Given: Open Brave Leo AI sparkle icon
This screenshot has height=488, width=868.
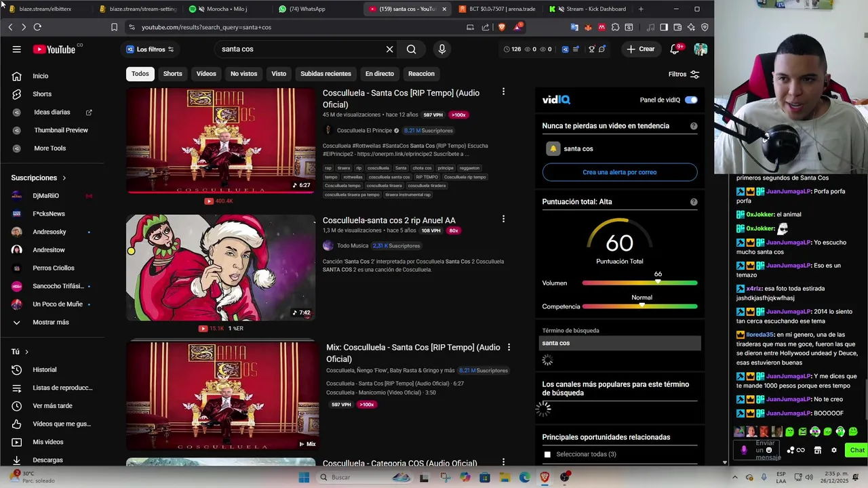Looking at the screenshot, I should pyautogui.click(x=691, y=27).
